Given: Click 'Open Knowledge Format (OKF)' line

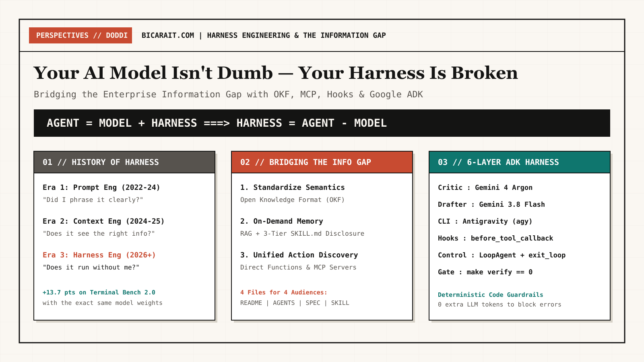Looking at the screenshot, I should 293,200.
